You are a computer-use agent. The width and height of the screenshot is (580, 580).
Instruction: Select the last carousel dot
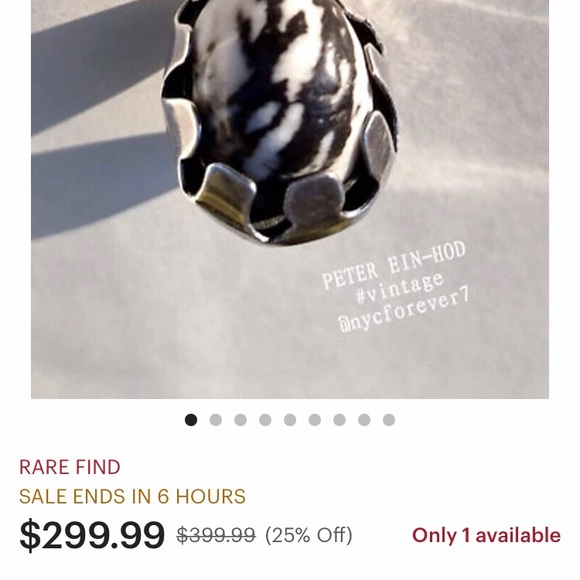(x=389, y=420)
